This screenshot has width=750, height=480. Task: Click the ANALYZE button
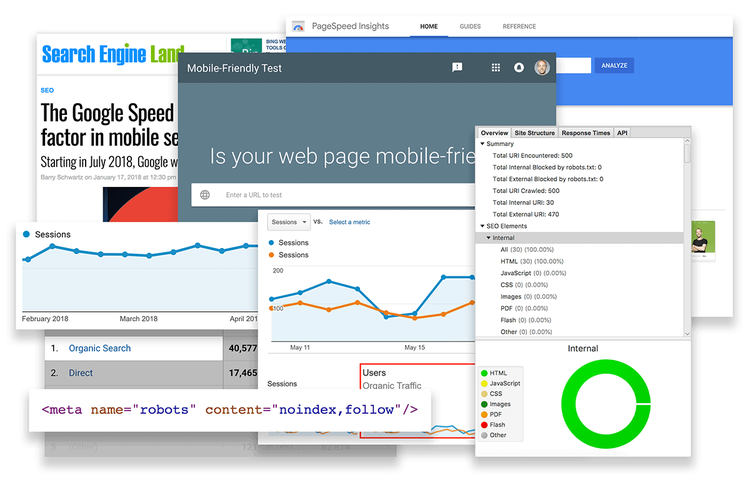[x=614, y=65]
